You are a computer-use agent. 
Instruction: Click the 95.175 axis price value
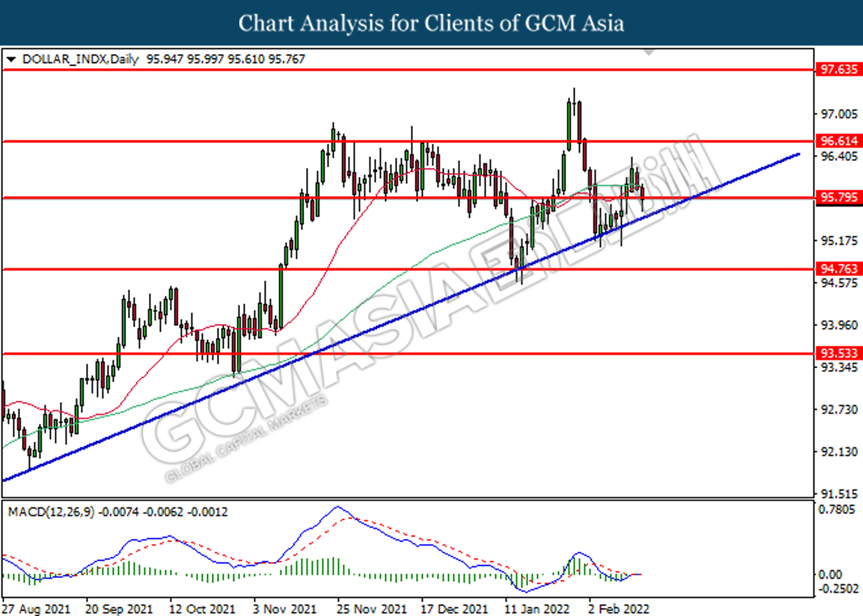[x=839, y=240]
